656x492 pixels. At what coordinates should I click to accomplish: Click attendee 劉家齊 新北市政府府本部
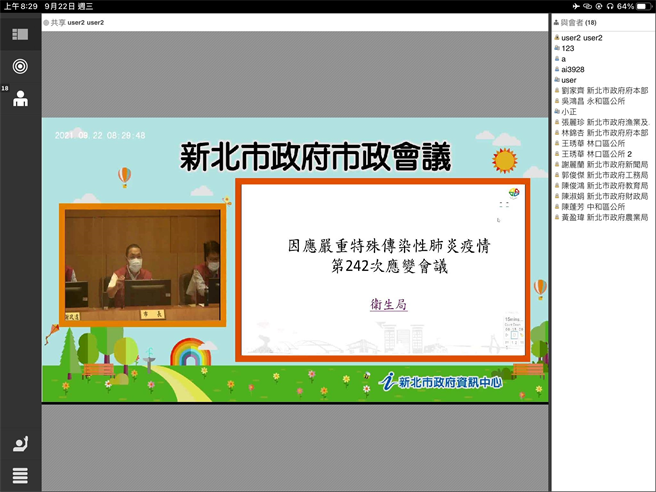click(x=603, y=91)
